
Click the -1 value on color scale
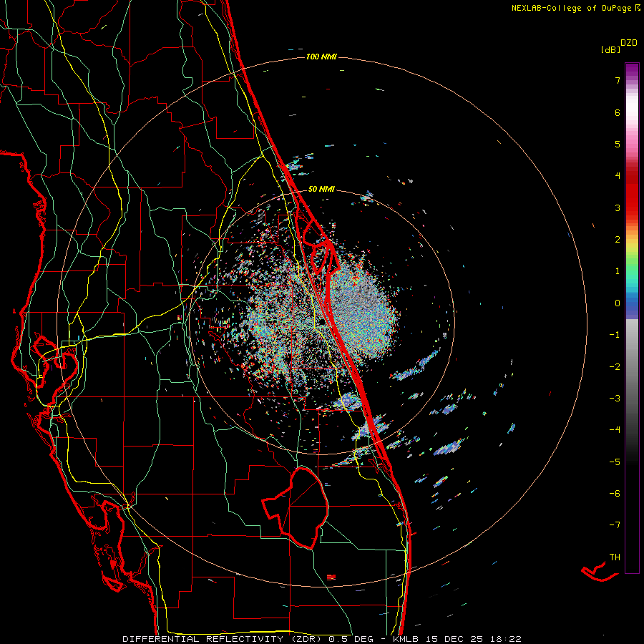[615, 335]
